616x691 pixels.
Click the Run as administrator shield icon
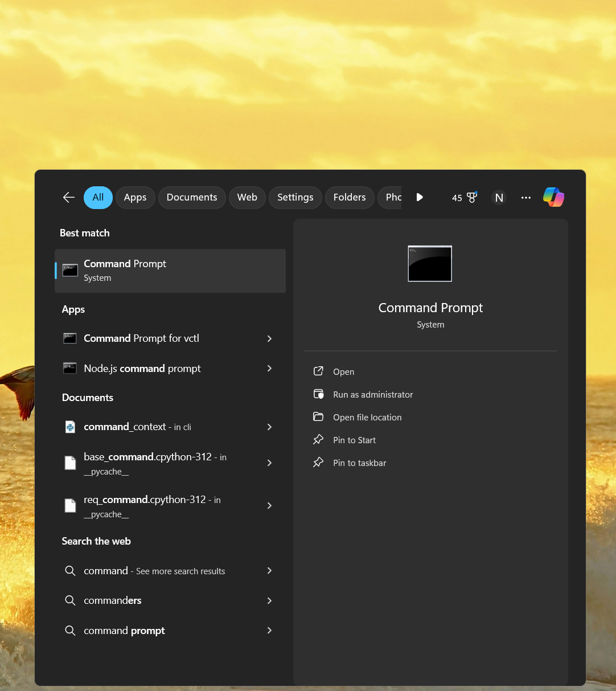(x=319, y=394)
